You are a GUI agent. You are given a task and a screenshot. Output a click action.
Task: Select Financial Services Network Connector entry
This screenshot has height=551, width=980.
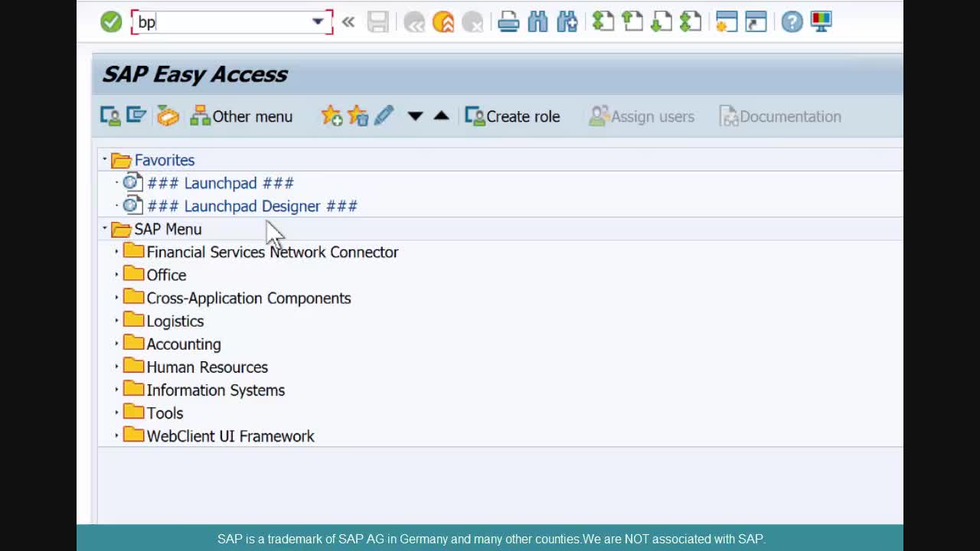point(273,253)
